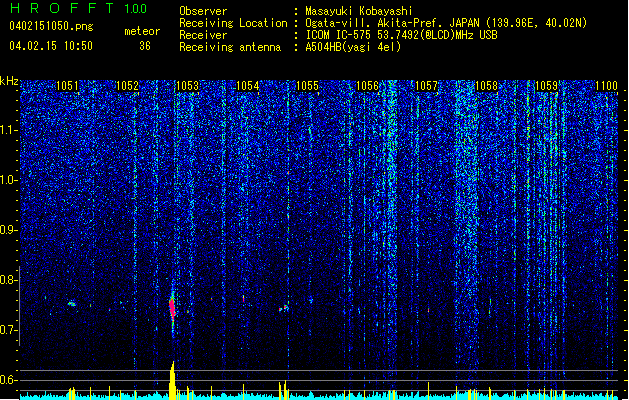Viewport: 629px width, 400px height.
Task: Click the 1.1 frequency axis label
Action: (x=9, y=130)
